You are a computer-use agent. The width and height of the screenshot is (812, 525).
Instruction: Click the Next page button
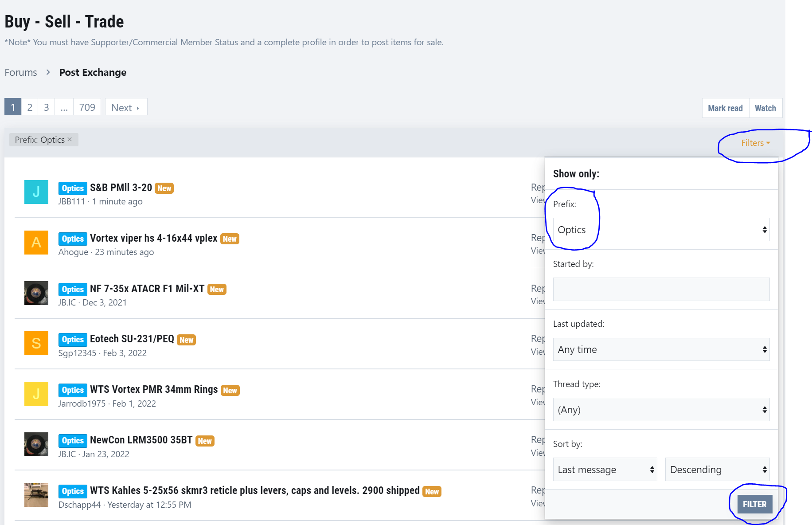point(126,107)
